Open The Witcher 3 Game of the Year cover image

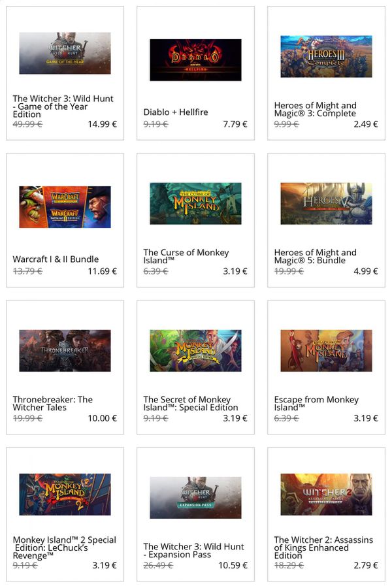[65, 54]
